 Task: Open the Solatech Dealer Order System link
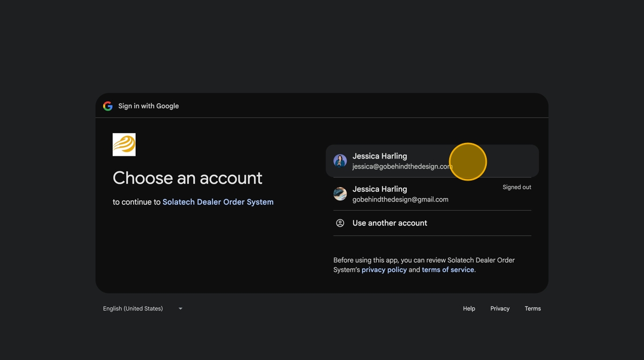(218, 202)
